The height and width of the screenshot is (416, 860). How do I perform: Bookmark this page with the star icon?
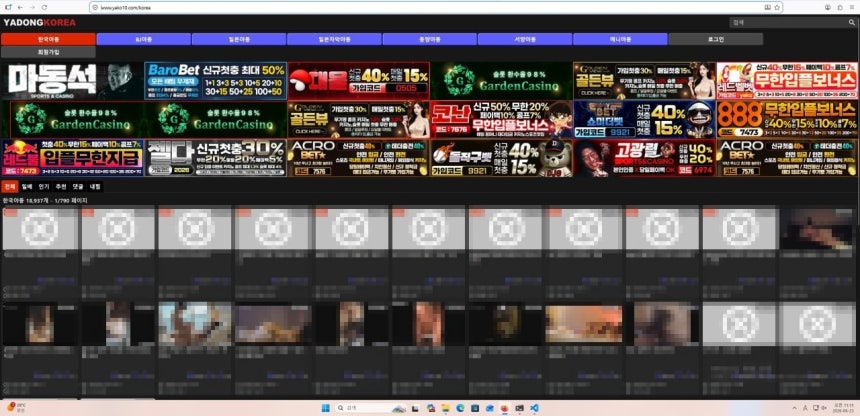(777, 8)
